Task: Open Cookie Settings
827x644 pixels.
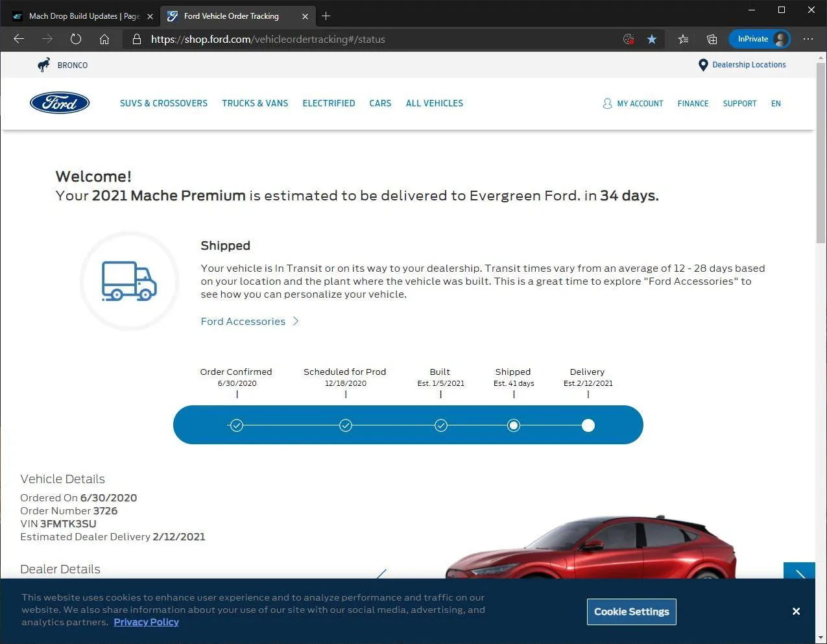Action: (x=632, y=612)
